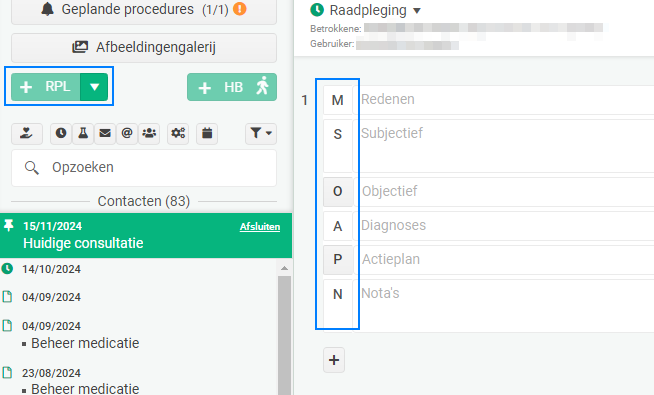Open the Afbeeldingengalerij button
Image resolution: width=654 pixels, height=395 pixels.
pyautogui.click(x=144, y=48)
